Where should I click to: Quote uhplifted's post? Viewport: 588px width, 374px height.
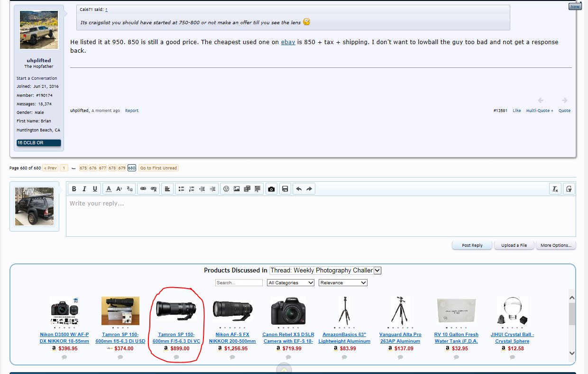tap(564, 111)
